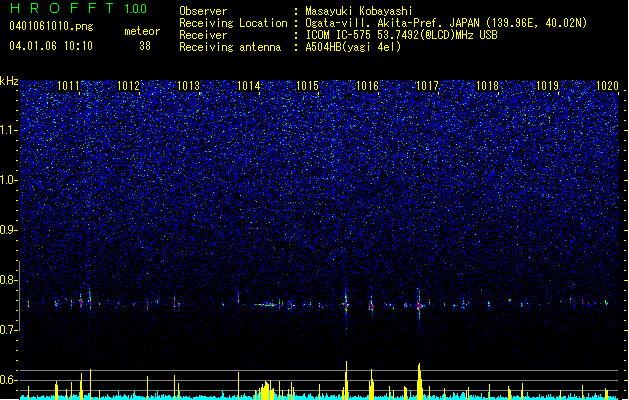Screen dimensions: 629x400
Task: Click the 'Receiving antenna' label
Action: click(230, 47)
